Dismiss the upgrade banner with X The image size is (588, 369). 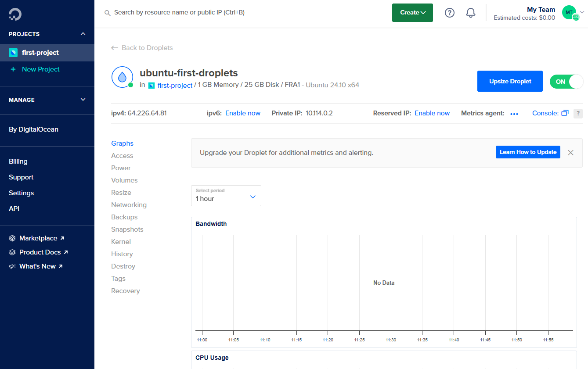coord(570,153)
